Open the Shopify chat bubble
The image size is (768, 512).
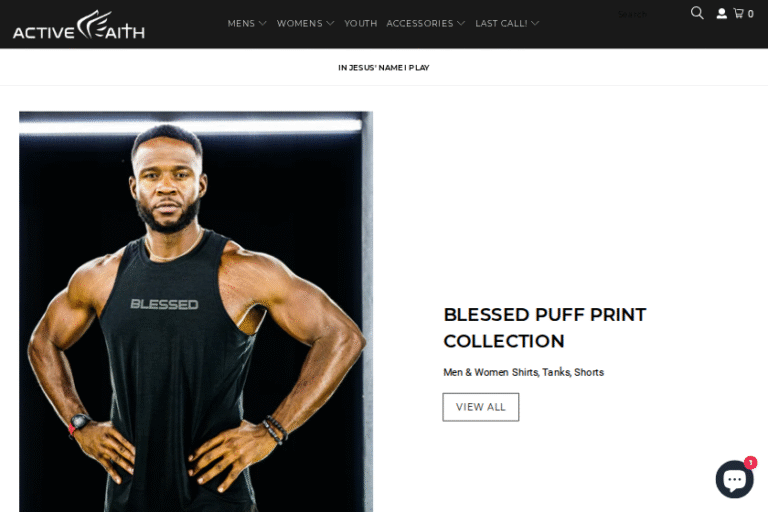pyautogui.click(x=734, y=479)
